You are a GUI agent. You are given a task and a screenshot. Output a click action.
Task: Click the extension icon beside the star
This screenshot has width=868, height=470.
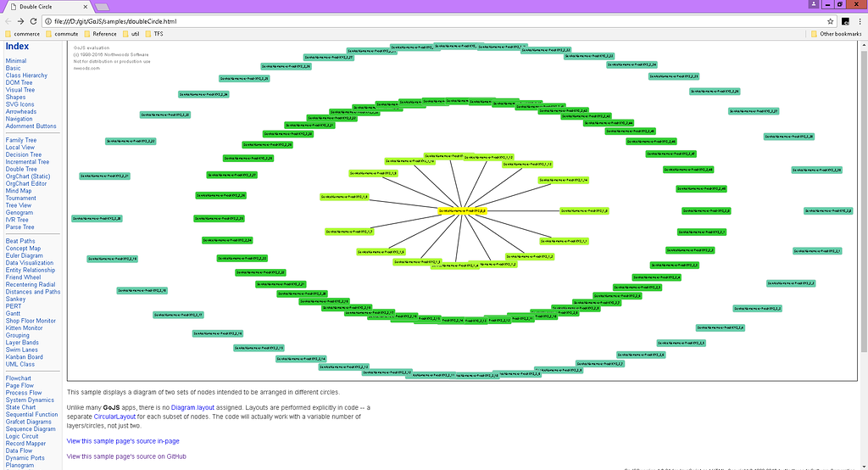pos(845,20)
